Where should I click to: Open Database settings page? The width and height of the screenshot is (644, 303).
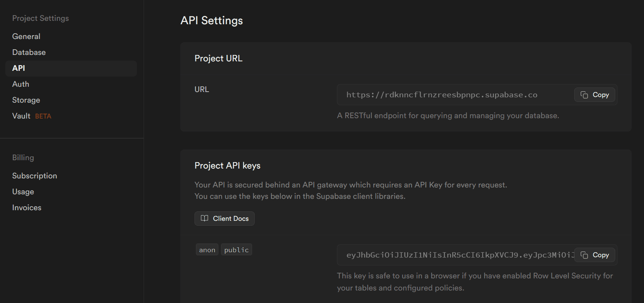tap(29, 52)
